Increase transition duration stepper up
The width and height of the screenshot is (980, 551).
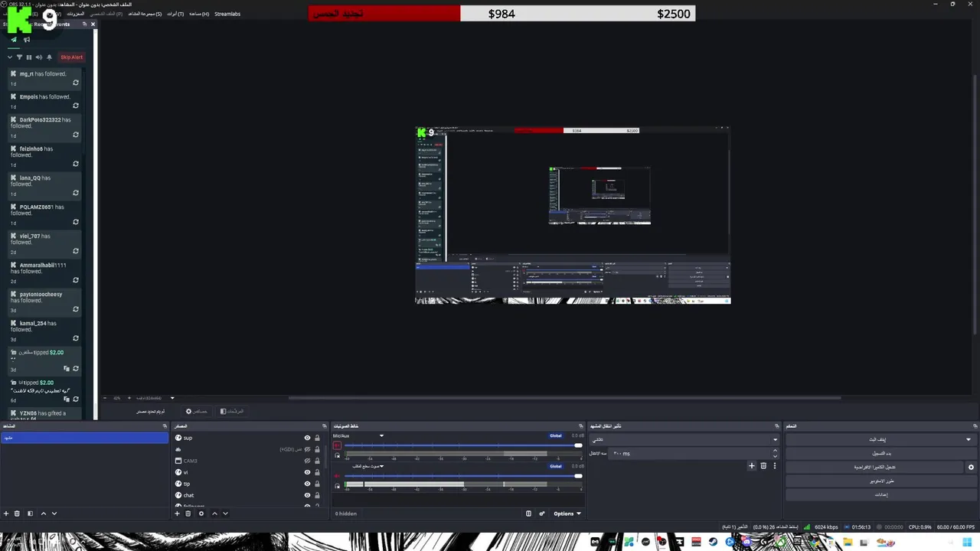pos(775,451)
